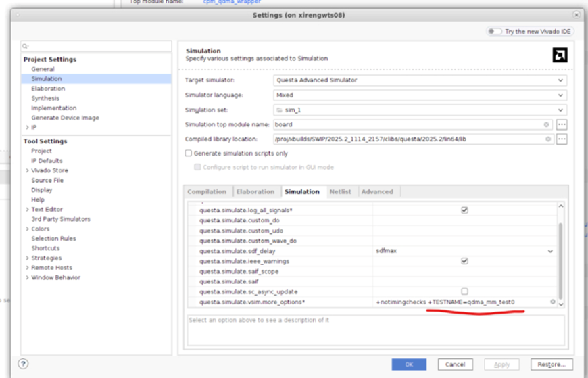
Task: Switch to Elaboration tab
Action: [255, 192]
